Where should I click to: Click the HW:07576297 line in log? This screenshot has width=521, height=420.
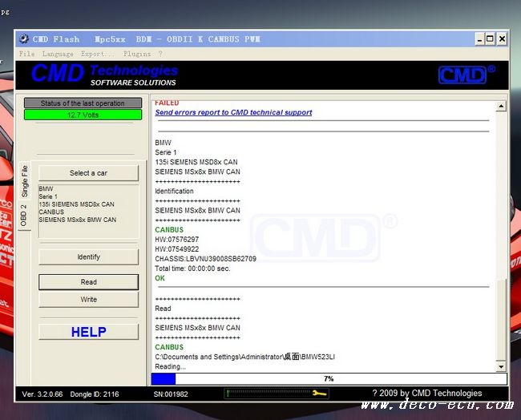click(x=177, y=239)
